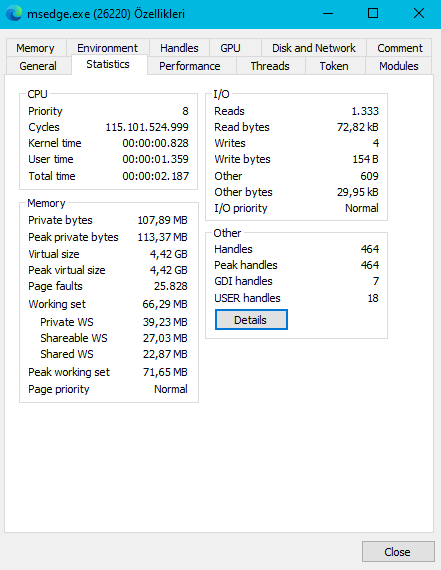Open the Disk and Network tab
Screen dimensions: 441x570
(x=314, y=48)
